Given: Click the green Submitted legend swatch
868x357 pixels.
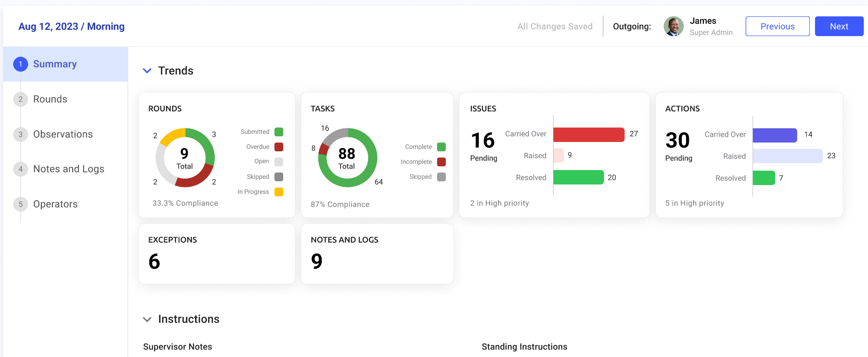Looking at the screenshot, I should click(x=279, y=132).
